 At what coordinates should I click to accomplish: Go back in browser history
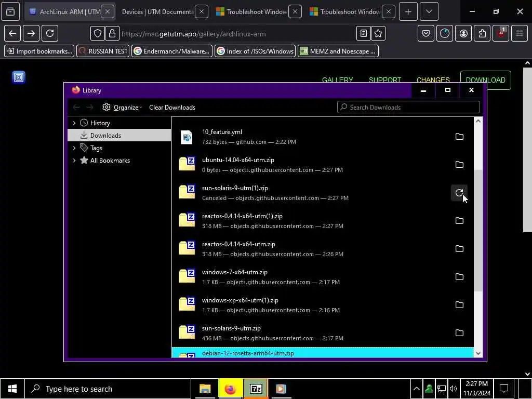coord(12,33)
